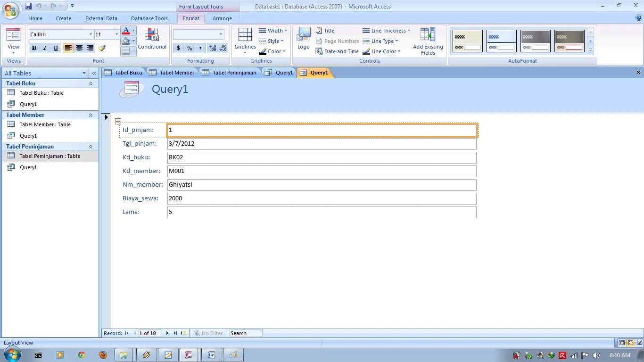Increase decimal places

pyautogui.click(x=212, y=48)
